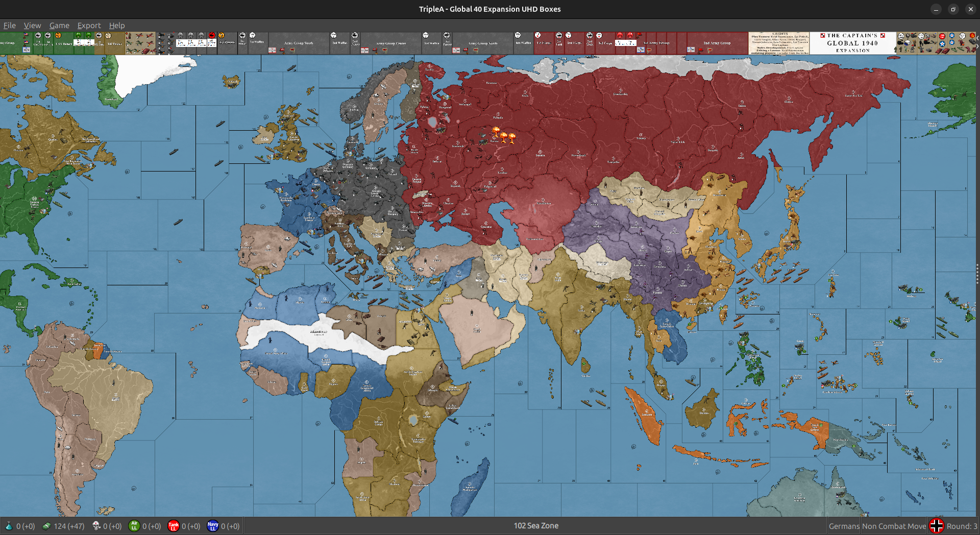Click the green Air LL icon
The width and height of the screenshot is (980, 535).
[134, 526]
